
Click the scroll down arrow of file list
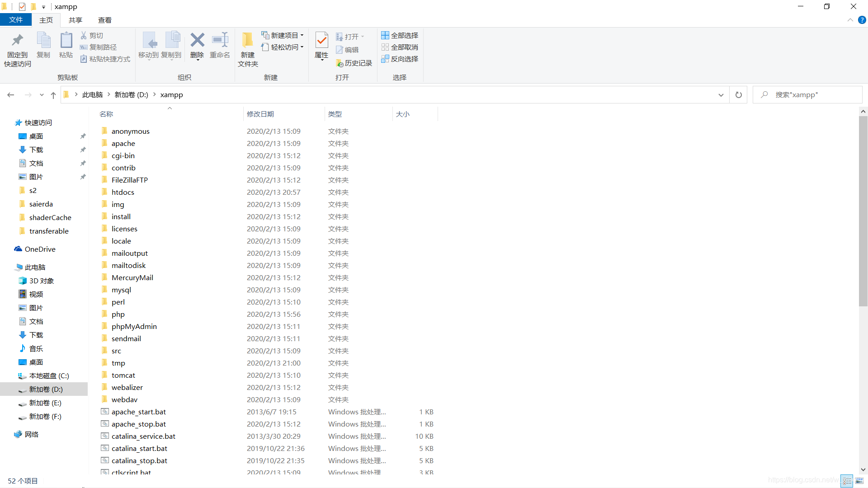tap(863, 469)
